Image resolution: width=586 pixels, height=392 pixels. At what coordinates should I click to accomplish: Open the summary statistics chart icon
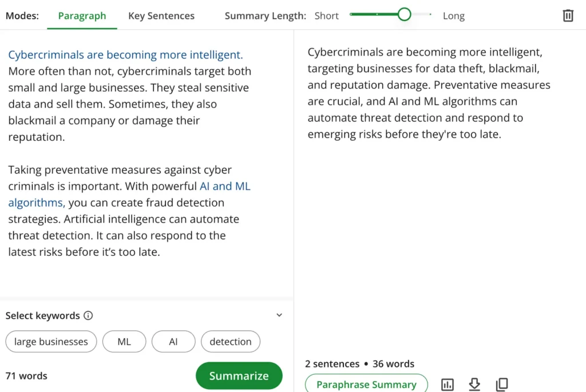448,385
